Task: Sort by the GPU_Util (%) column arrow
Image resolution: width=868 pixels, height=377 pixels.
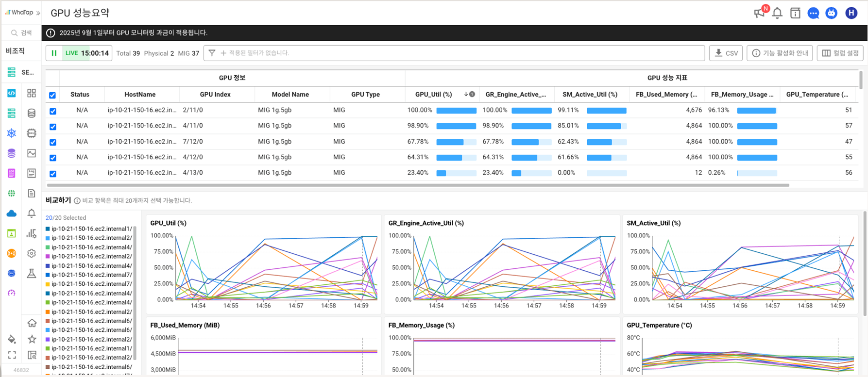Action: coord(466,94)
